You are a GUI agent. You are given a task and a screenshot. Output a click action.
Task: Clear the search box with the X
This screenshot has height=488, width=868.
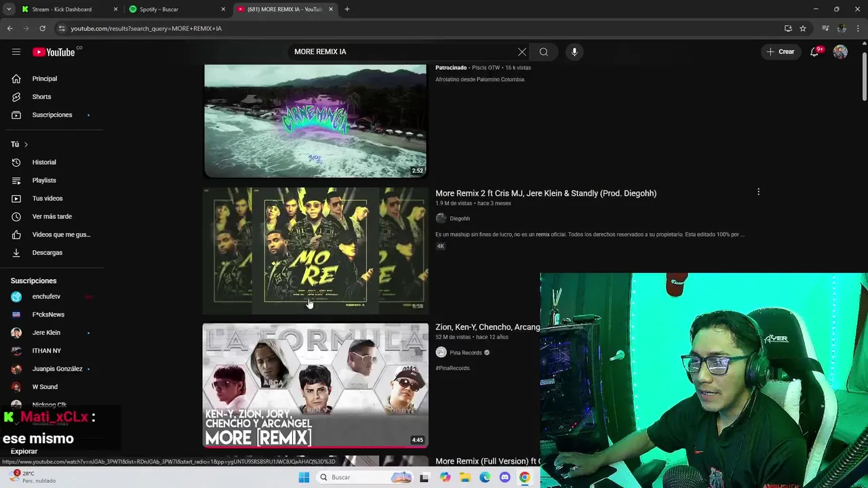tap(521, 52)
